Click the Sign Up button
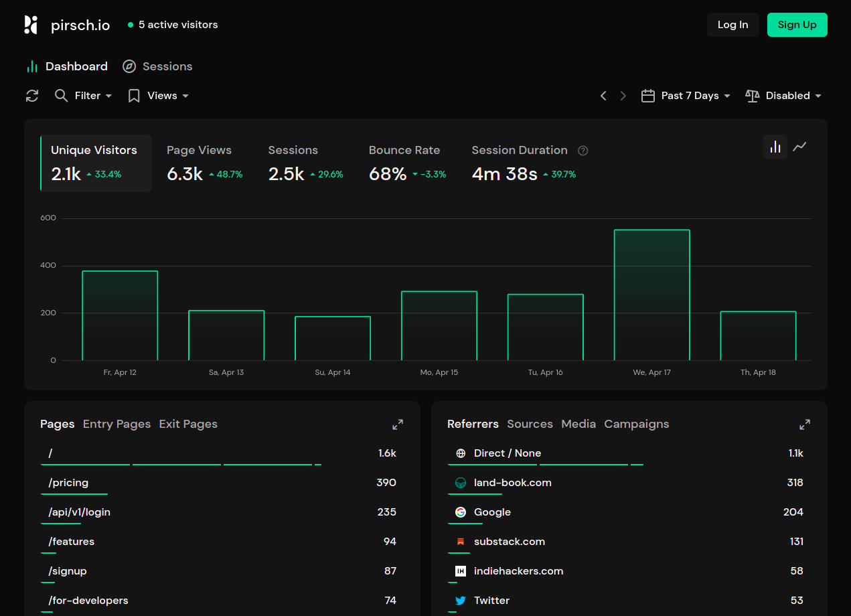Screen dimensions: 851x616 click(797, 25)
